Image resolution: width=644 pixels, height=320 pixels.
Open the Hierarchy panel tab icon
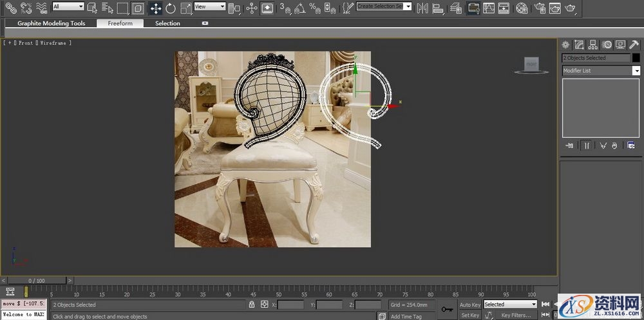(x=592, y=44)
